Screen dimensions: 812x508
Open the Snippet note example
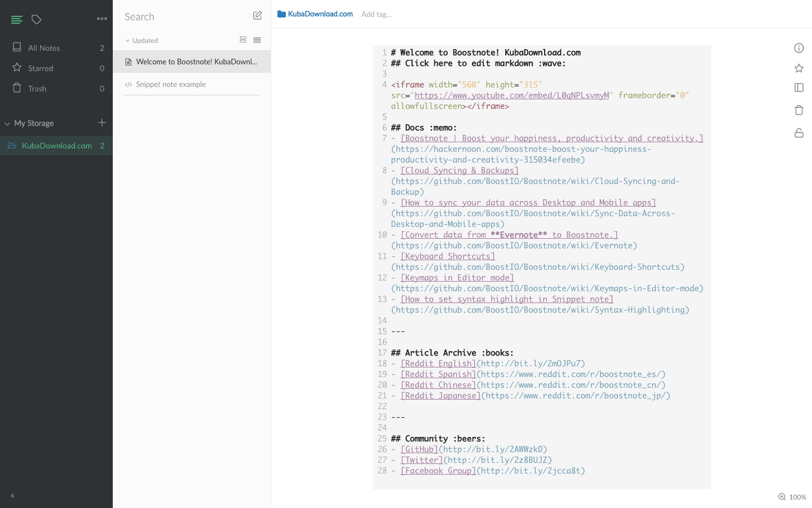(192, 84)
